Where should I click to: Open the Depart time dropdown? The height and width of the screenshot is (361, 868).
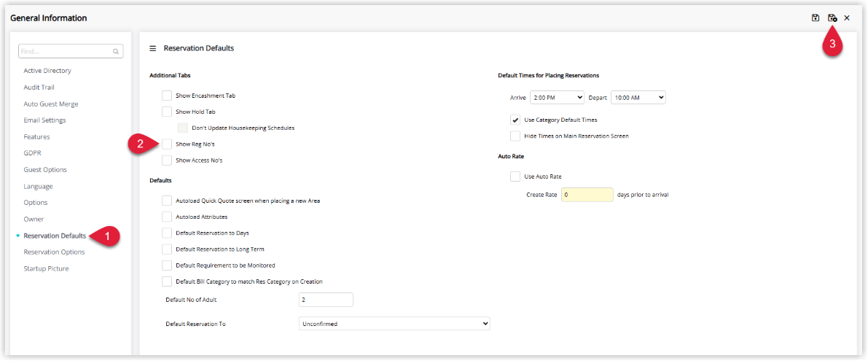[x=638, y=98]
